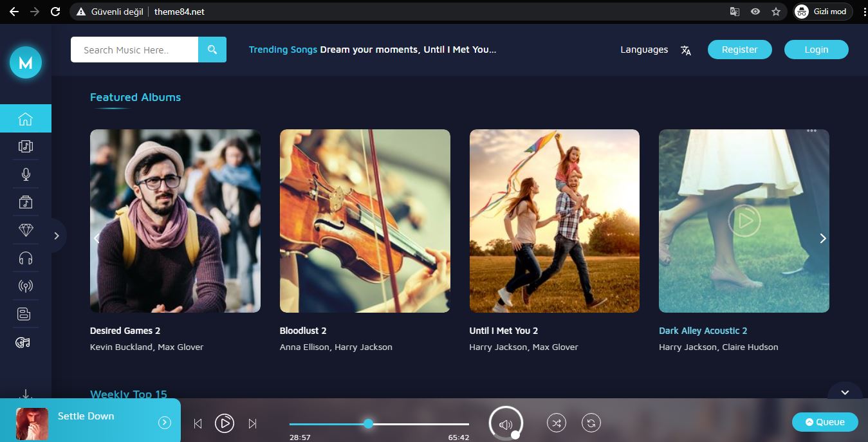Focus the Search Music Here field
The image size is (868, 442).
(x=134, y=50)
